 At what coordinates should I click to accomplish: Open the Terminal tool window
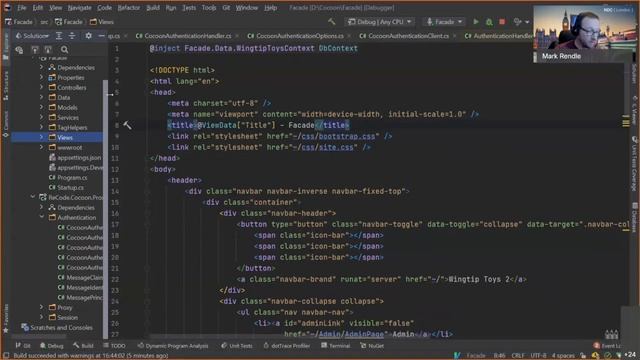(x=336, y=346)
